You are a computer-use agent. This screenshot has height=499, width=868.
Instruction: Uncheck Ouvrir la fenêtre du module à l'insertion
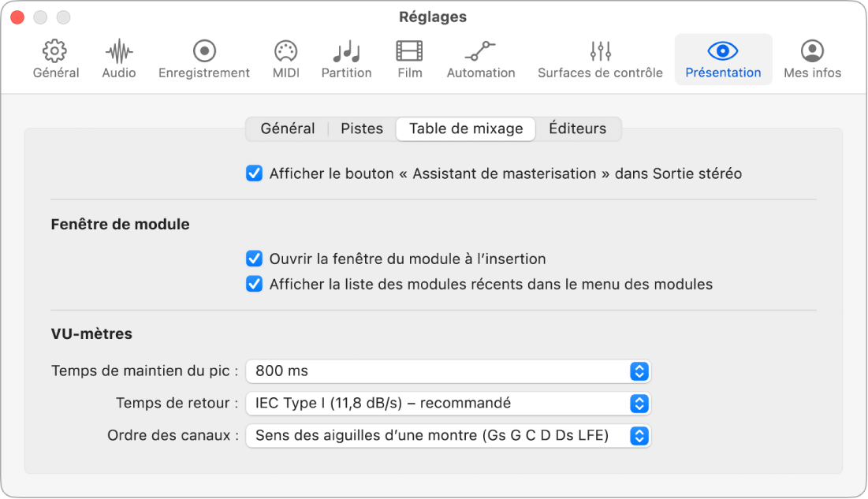coord(253,257)
